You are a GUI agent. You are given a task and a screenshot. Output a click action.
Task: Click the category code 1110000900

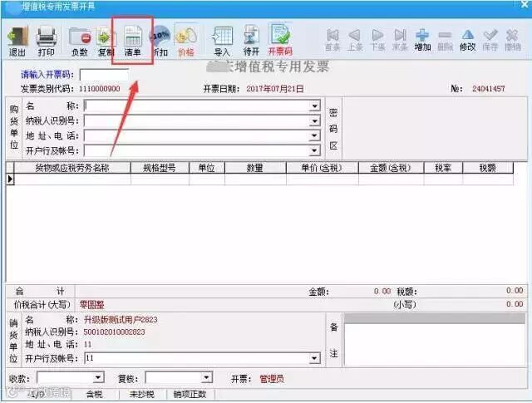(x=100, y=89)
